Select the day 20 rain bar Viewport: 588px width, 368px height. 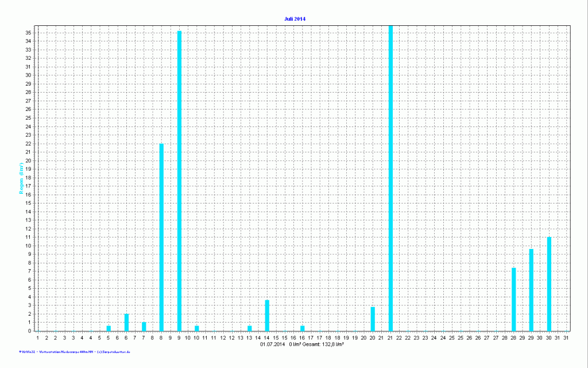point(373,319)
